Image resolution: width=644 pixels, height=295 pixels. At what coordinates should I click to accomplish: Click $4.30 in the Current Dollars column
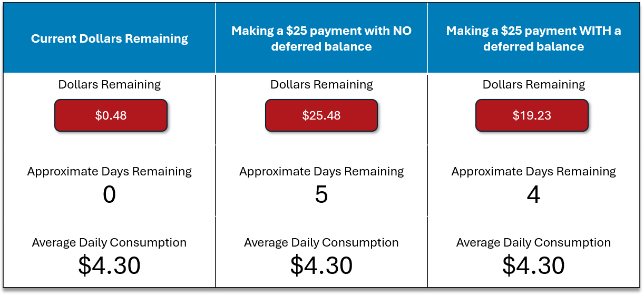(x=109, y=265)
